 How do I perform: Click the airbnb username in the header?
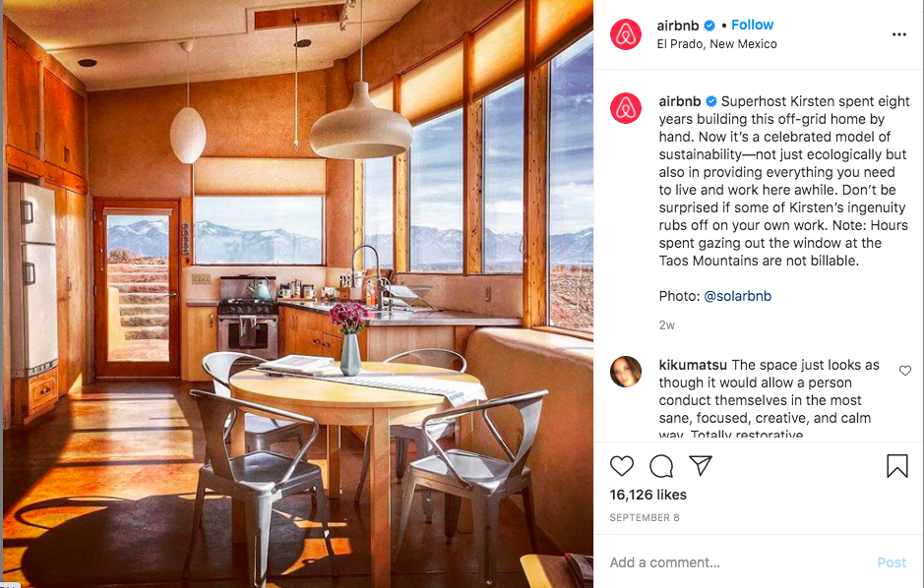[678, 26]
